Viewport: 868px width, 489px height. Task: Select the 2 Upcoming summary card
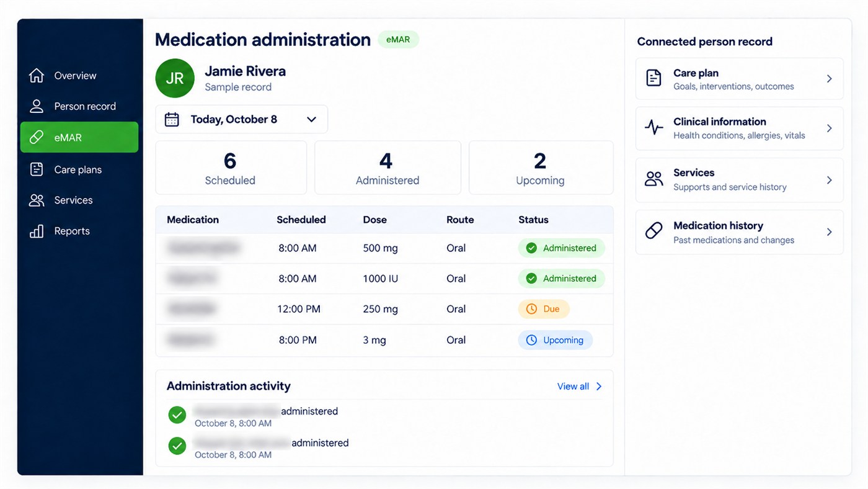541,168
